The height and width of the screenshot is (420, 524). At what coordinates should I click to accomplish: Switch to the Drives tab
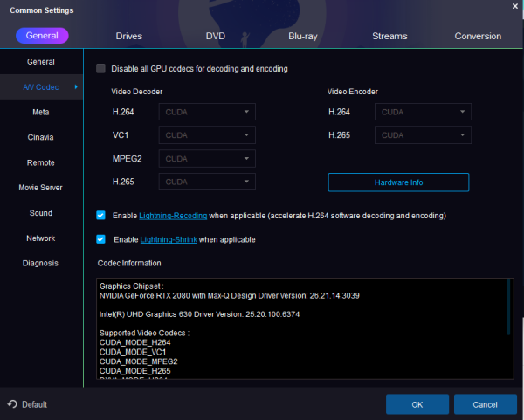pos(129,36)
